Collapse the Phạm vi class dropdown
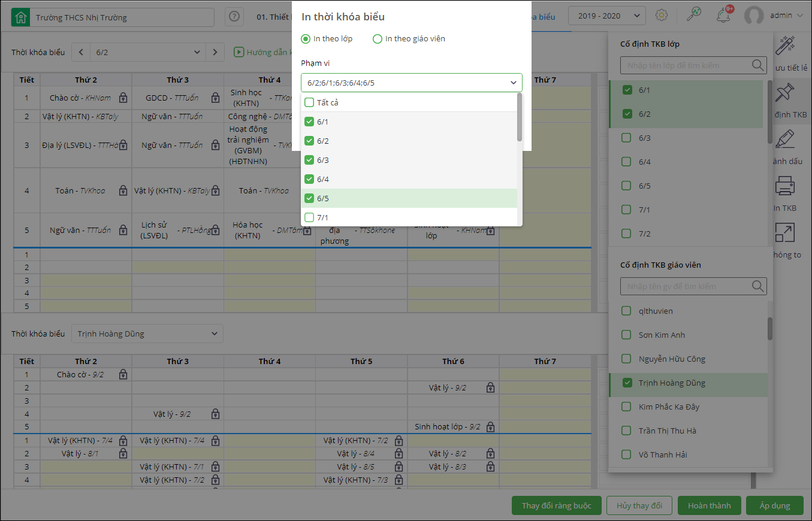Viewport: 812px width, 521px height. (513, 83)
